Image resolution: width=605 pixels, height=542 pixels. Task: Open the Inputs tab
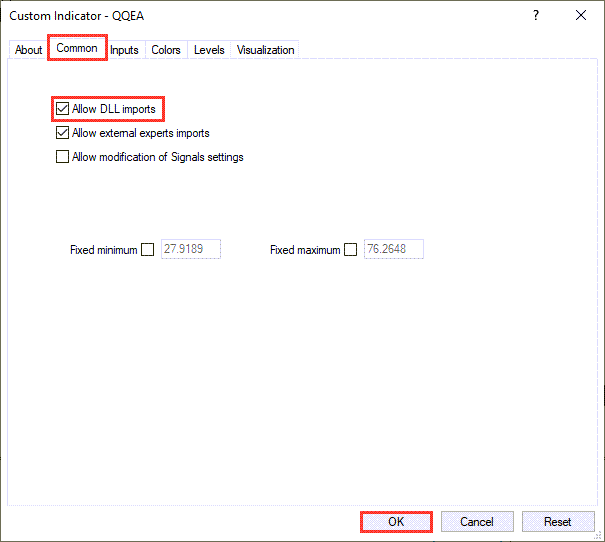[x=124, y=50]
